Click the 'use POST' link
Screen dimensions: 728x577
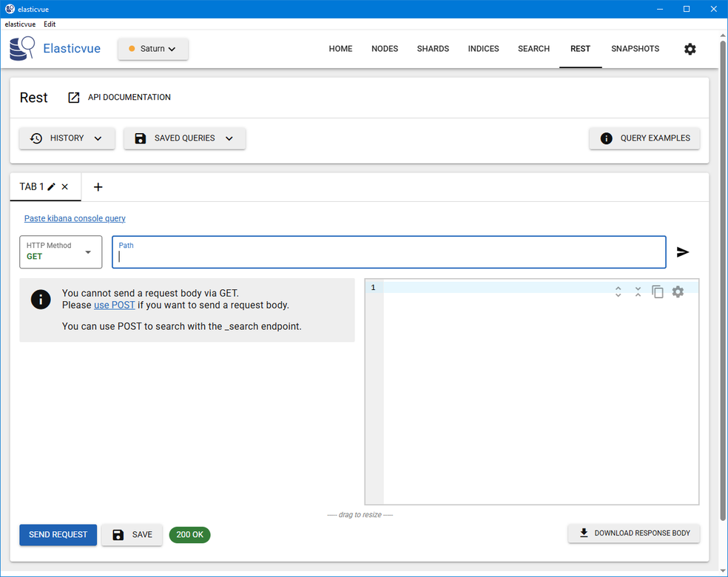click(114, 305)
